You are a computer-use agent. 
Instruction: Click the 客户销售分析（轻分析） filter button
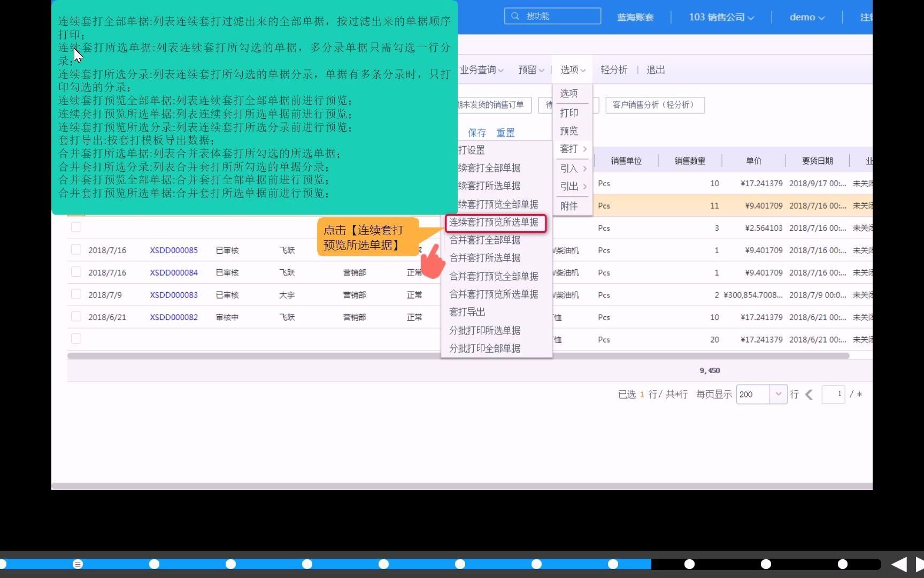click(655, 105)
